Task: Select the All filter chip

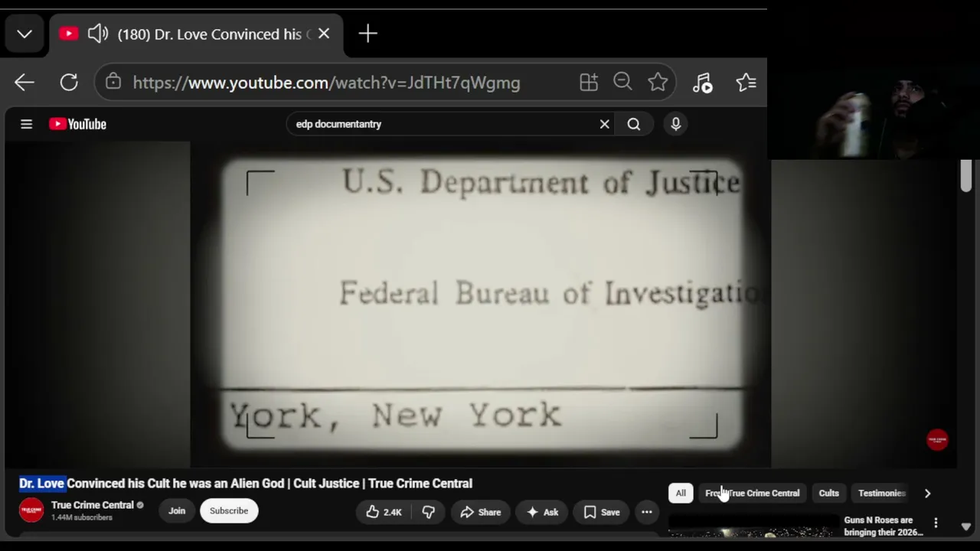Action: click(681, 494)
